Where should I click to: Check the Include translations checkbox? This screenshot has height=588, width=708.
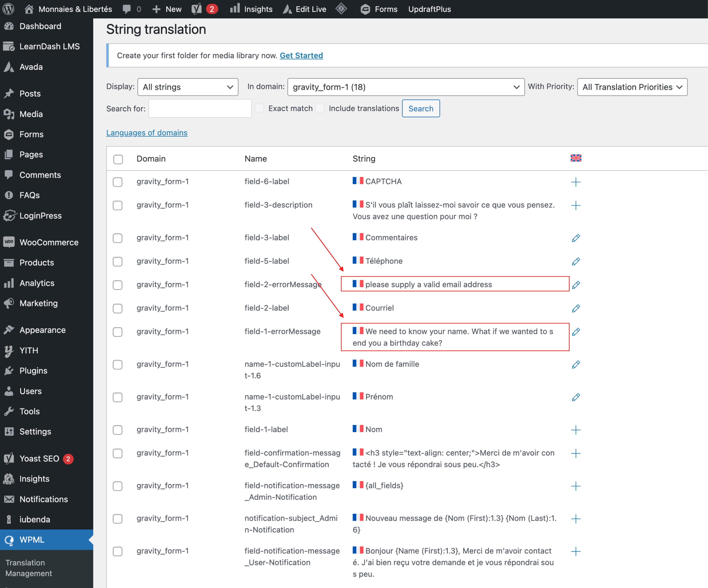tap(320, 108)
